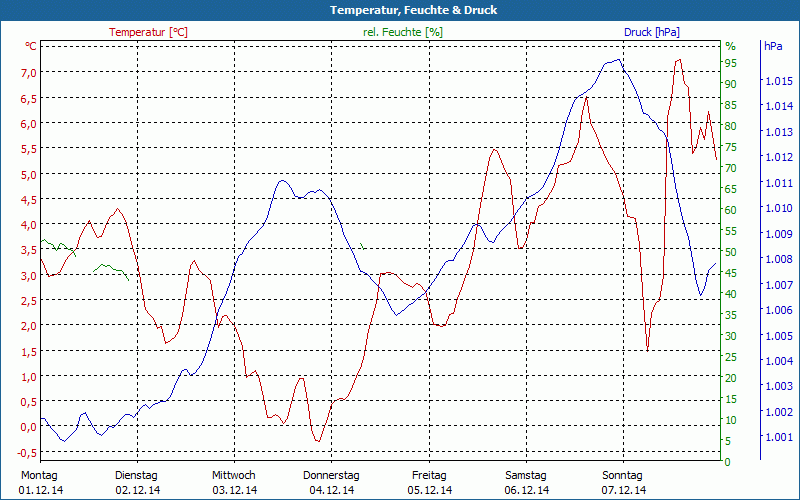800x500 pixels.
Task: Click the '1.001' pressure axis value
Action: (780, 437)
